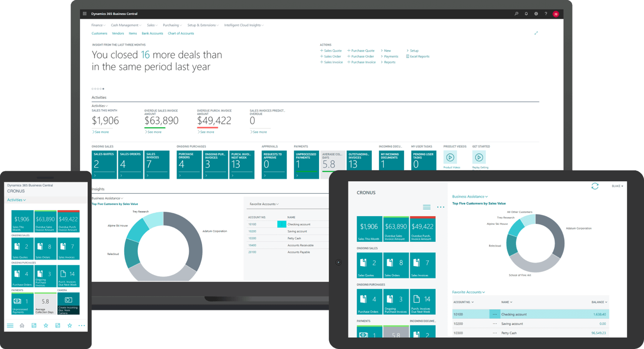Go to the Customers link on laptop

(99, 33)
